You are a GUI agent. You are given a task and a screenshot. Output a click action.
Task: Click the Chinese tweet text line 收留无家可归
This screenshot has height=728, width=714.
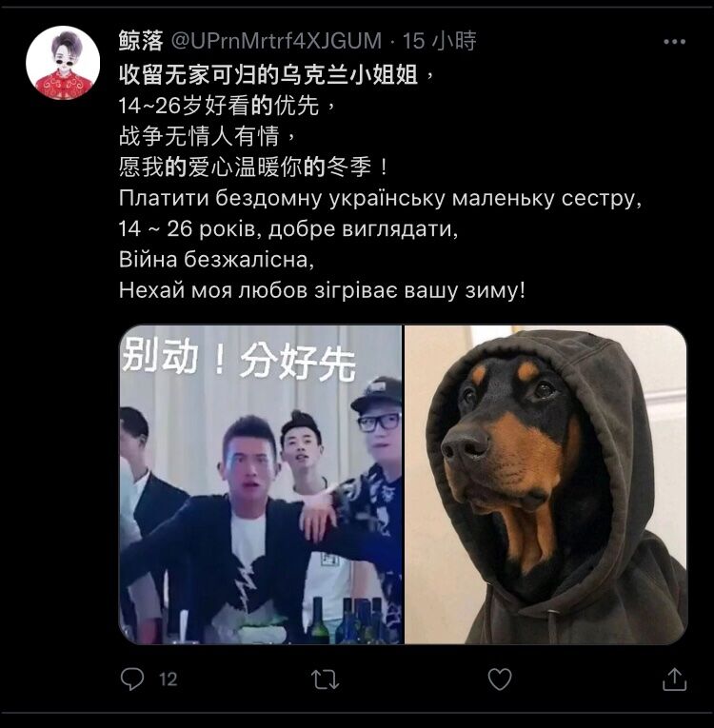(277, 75)
